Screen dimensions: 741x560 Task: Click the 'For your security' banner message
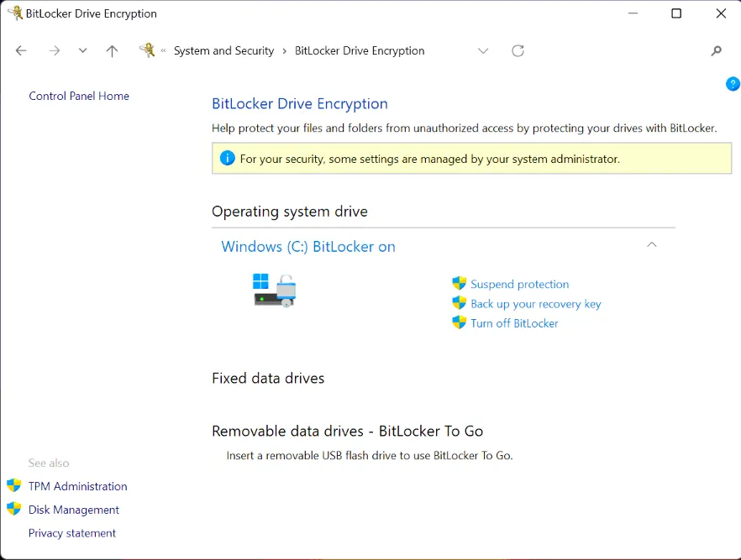tap(430, 160)
